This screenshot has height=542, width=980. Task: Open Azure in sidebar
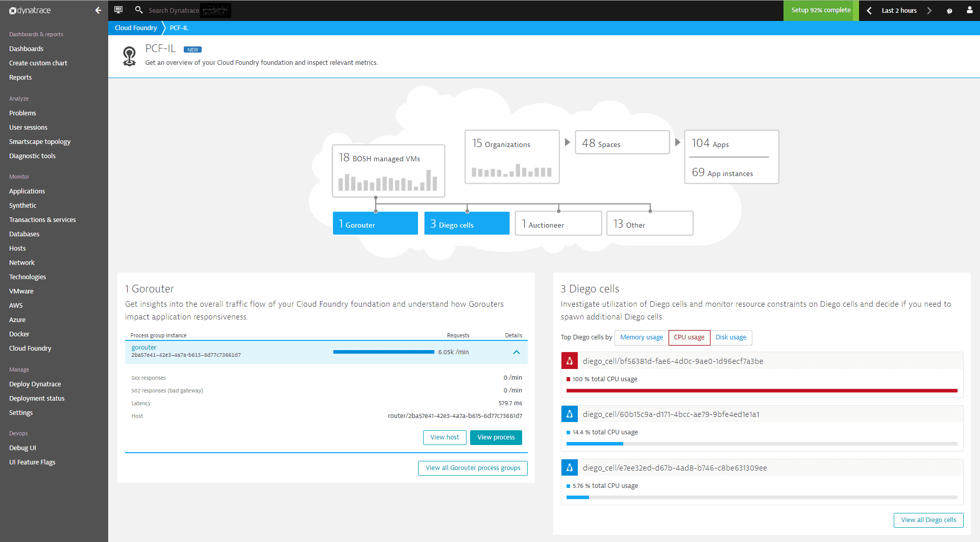click(x=17, y=319)
